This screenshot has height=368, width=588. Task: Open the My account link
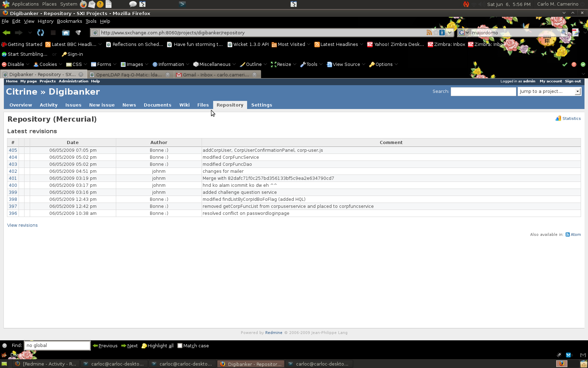pyautogui.click(x=551, y=81)
